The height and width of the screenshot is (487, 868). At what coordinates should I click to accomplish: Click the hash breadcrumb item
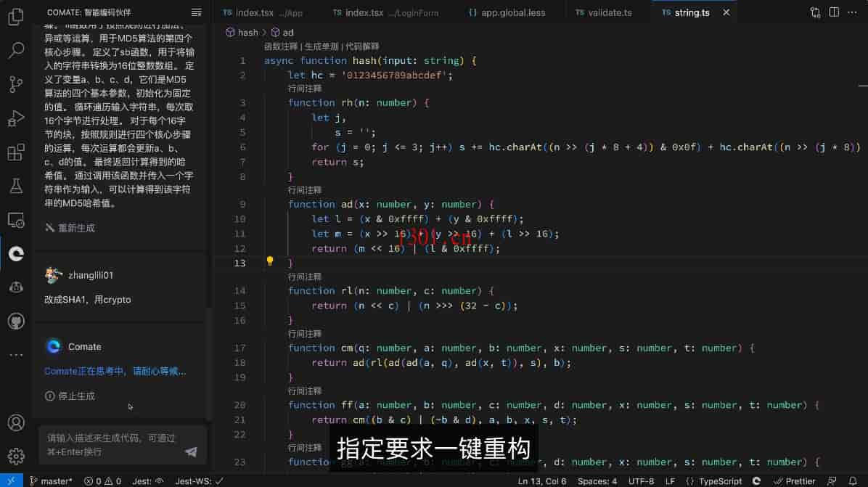pyautogui.click(x=242, y=33)
